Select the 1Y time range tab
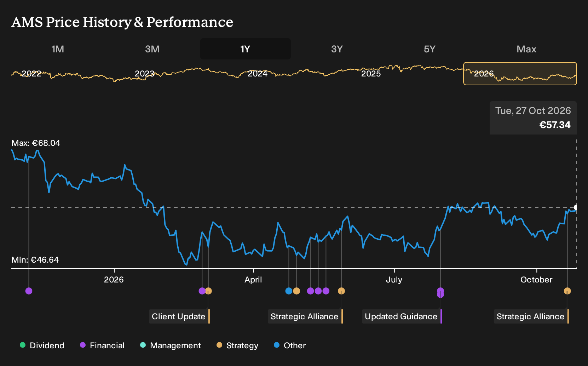The image size is (588, 366). [x=246, y=49]
